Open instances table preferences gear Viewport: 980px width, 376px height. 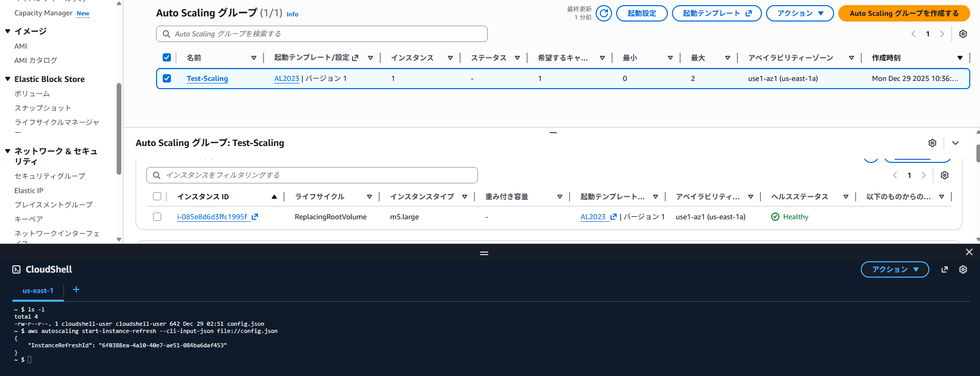(x=945, y=175)
